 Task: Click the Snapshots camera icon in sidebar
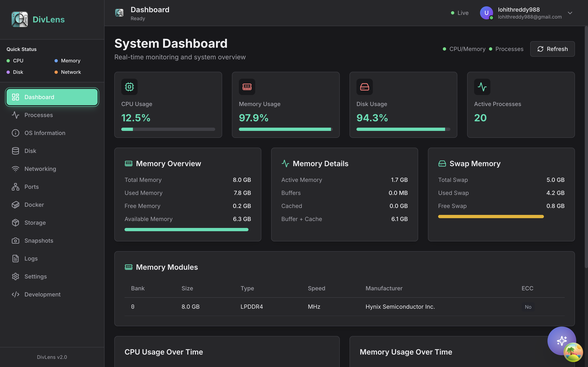point(16,241)
